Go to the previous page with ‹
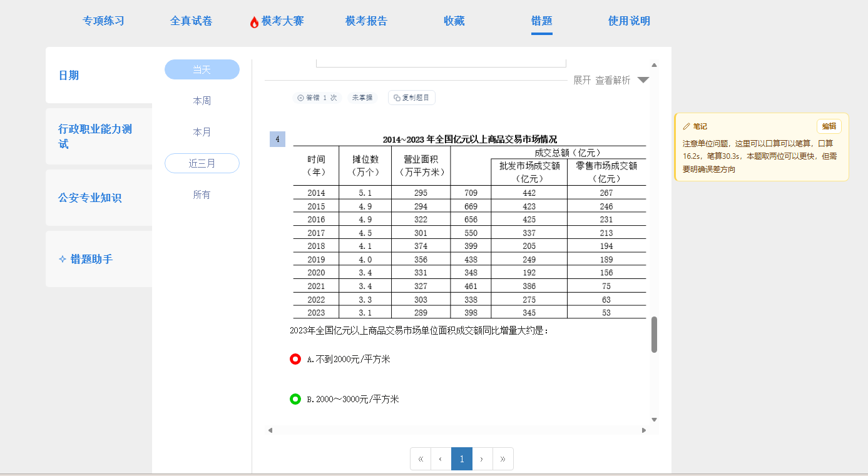The width and height of the screenshot is (868, 476). pyautogui.click(x=441, y=459)
